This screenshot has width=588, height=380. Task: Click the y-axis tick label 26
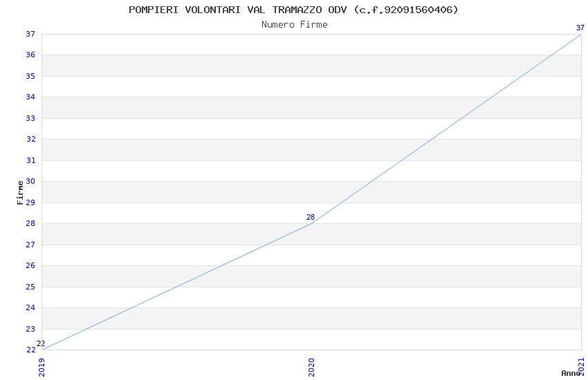coord(30,265)
